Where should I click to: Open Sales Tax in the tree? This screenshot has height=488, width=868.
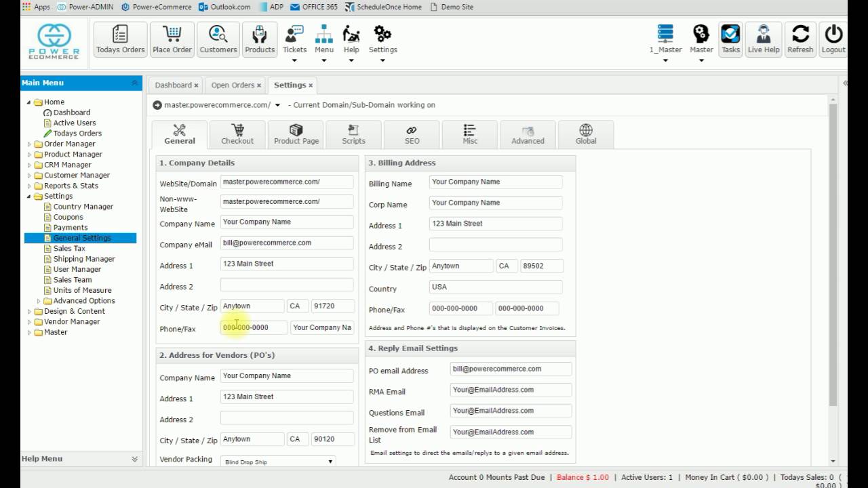click(69, 249)
